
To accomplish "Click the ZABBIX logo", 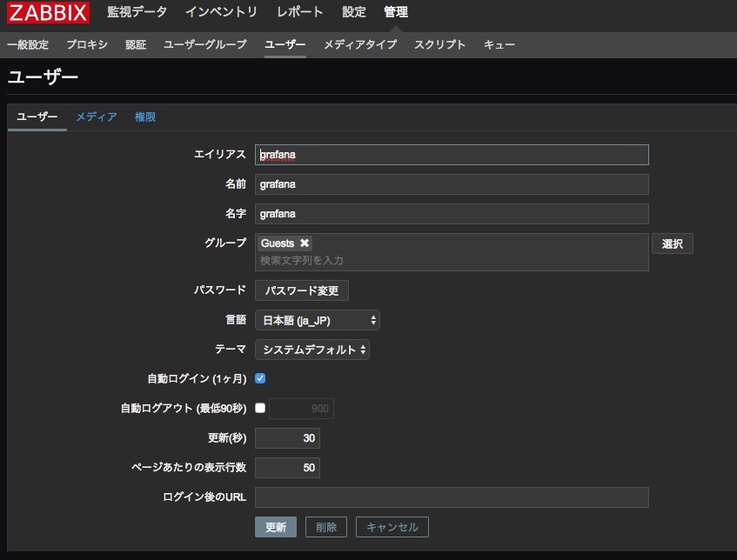I will point(47,13).
